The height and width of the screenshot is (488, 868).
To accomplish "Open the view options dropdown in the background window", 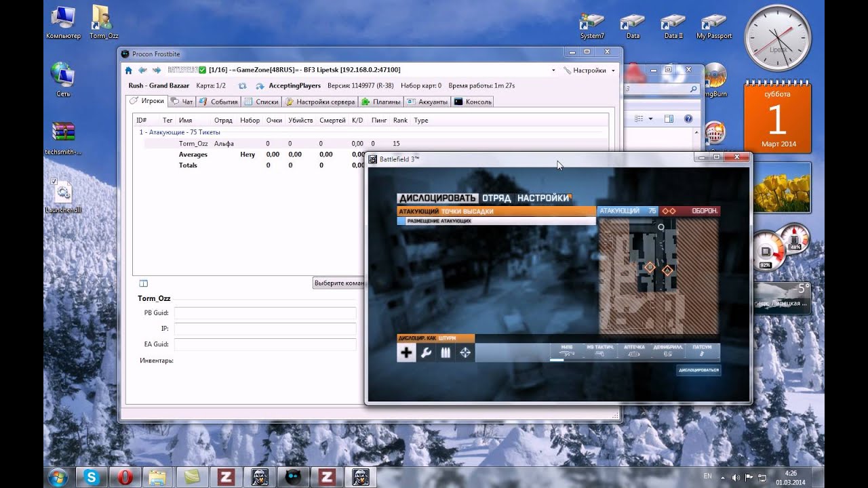I will coord(650,119).
